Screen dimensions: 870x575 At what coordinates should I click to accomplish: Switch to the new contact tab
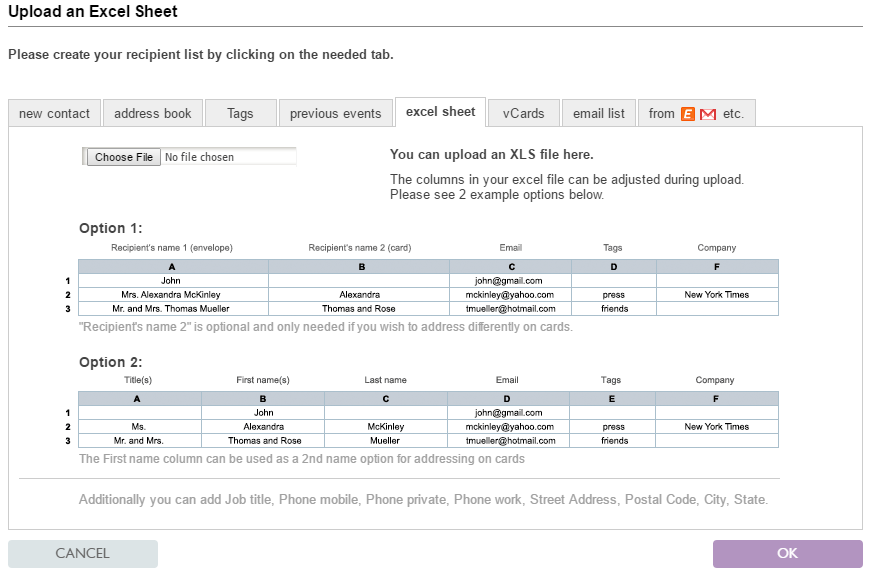54,114
